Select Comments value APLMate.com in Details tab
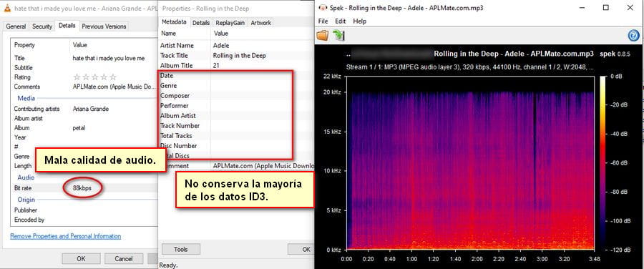644x269 pixels. [x=114, y=87]
